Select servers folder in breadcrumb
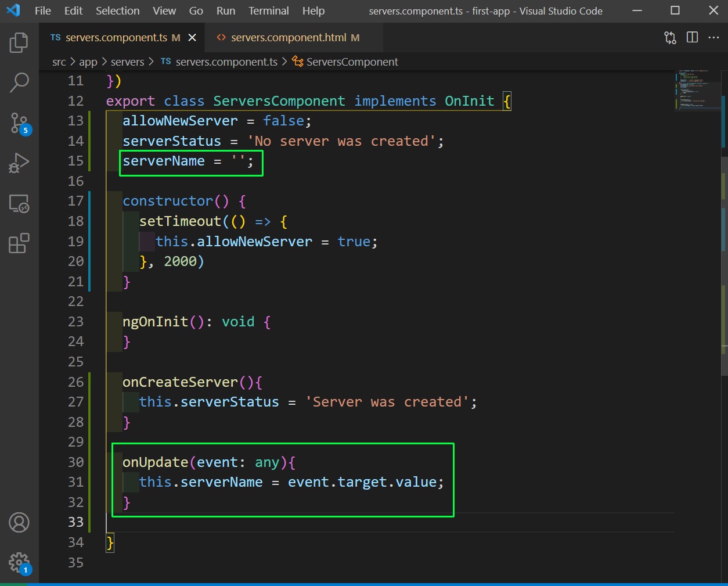Screen dimensions: 728x586 128,62
